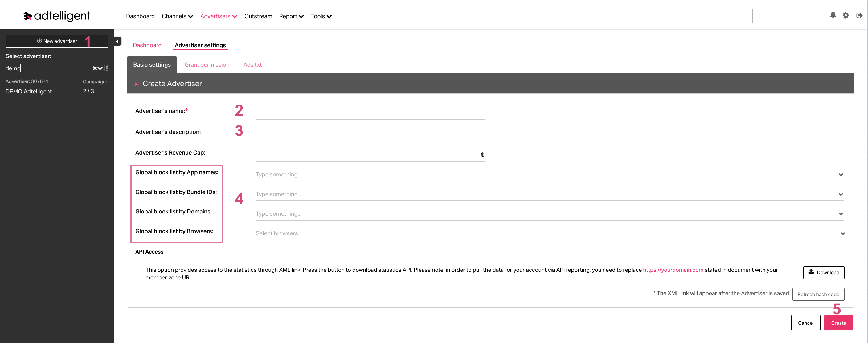Switch to the pink Dashboard tab
This screenshot has height=343, width=868.
click(x=147, y=45)
